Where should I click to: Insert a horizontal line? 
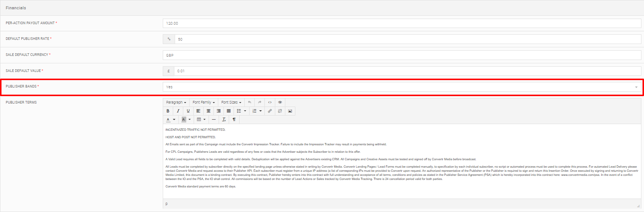214,120
